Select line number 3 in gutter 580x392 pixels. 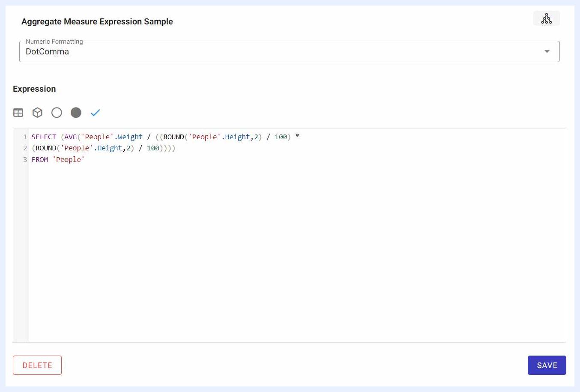pyautogui.click(x=25, y=160)
